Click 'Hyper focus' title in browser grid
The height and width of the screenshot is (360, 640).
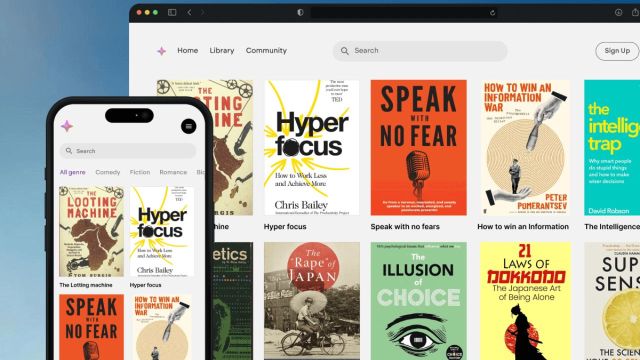pos(285,227)
